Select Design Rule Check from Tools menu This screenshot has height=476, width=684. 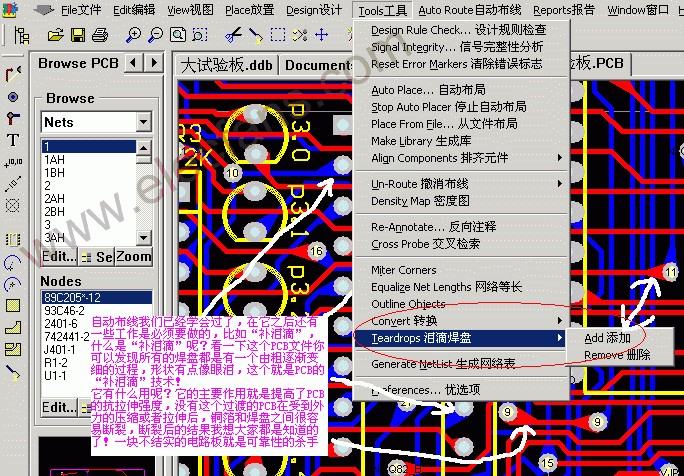click(458, 30)
